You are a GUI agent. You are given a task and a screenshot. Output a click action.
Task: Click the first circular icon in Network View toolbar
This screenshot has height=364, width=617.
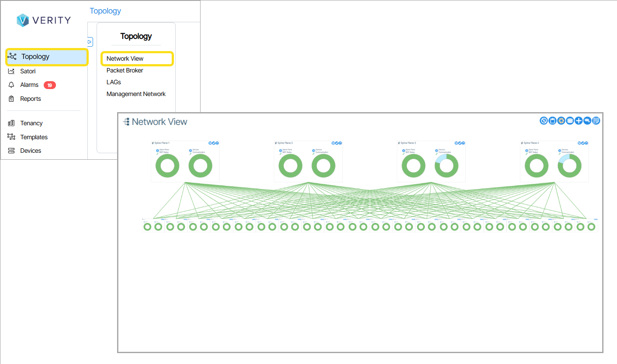point(544,121)
